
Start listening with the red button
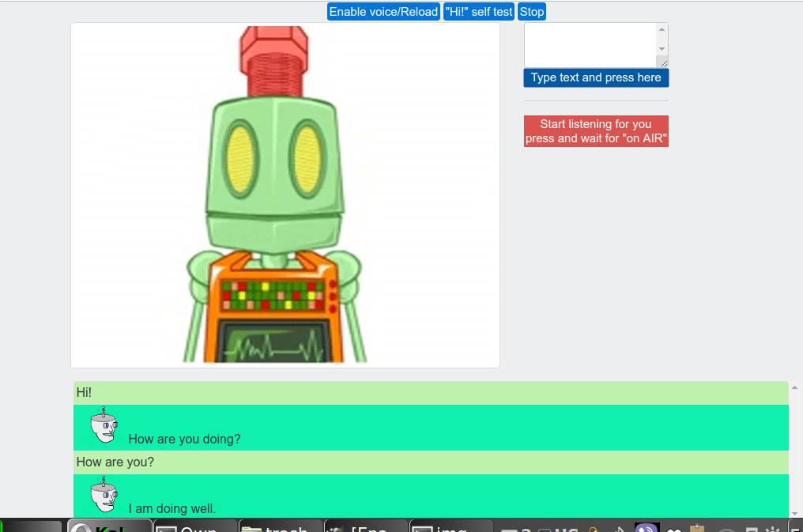(596, 131)
